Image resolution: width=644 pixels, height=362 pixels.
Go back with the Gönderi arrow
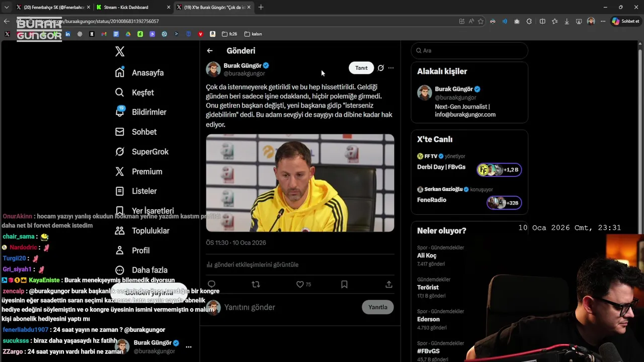(x=210, y=51)
